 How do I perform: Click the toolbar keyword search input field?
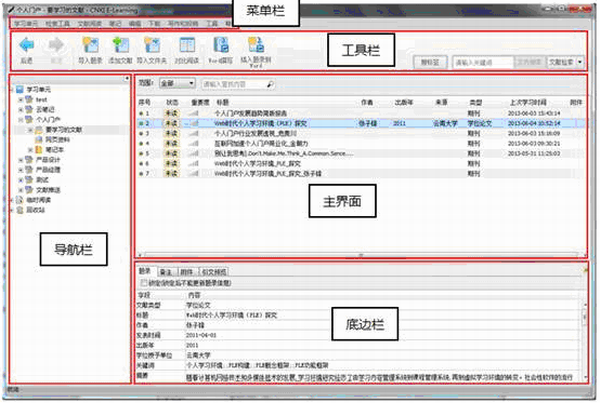[480, 61]
